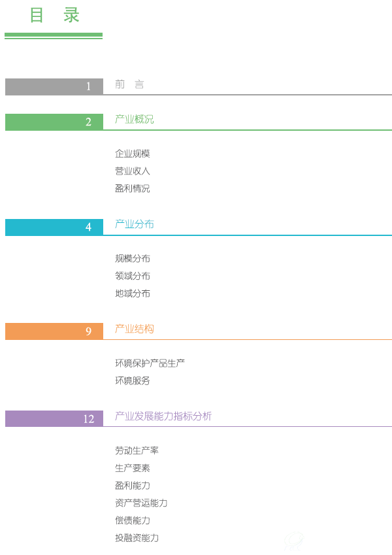Open the 产业概况 chapter heading
This screenshot has width=392, height=555.
[134, 119]
